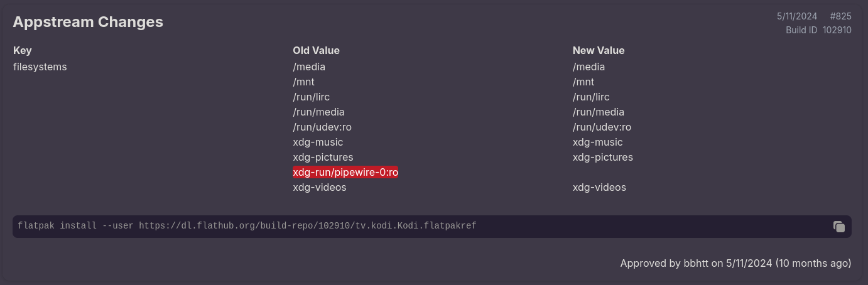Screen dimensions: 868x285
Task: Click build number #825
Action: [x=840, y=16]
